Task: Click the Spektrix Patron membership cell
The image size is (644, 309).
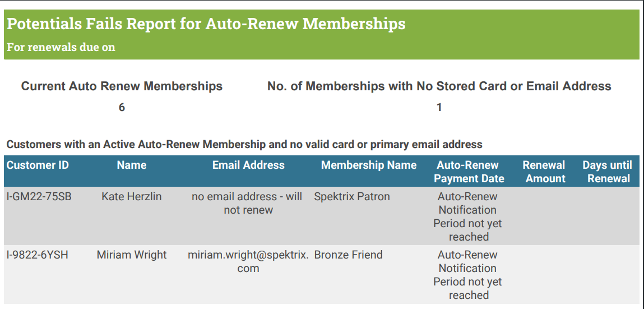Action: coord(352,197)
